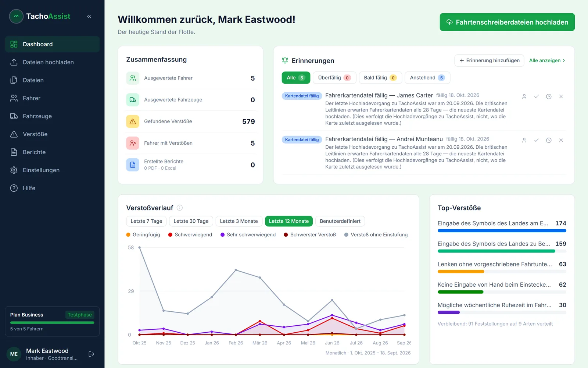The width and height of the screenshot is (588, 368).
Task: Select Letzte 12 Monate range
Action: (x=289, y=221)
